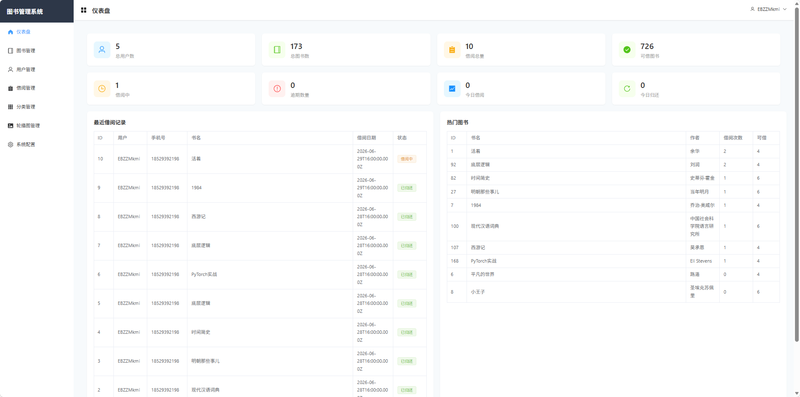This screenshot has width=800, height=397.
Task: Click the user avatar icon beside E8ZZMkmi
Action: coord(752,9)
